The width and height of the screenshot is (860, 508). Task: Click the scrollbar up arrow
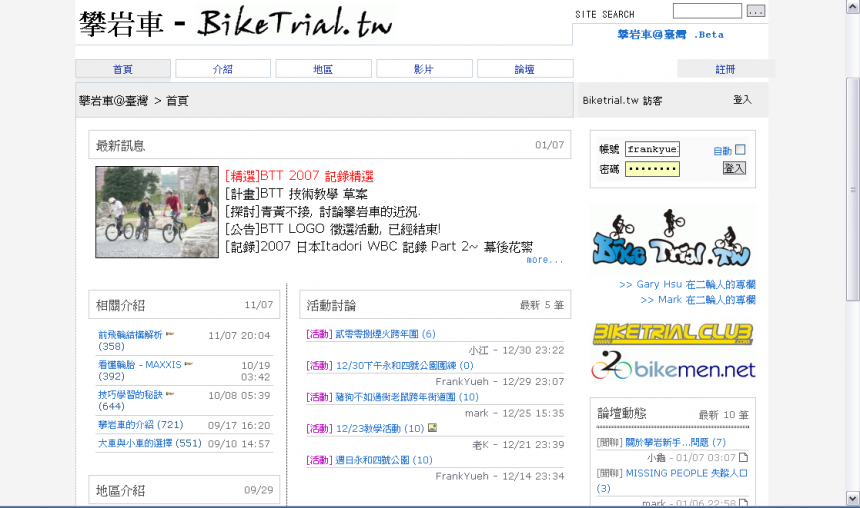[853, 7]
